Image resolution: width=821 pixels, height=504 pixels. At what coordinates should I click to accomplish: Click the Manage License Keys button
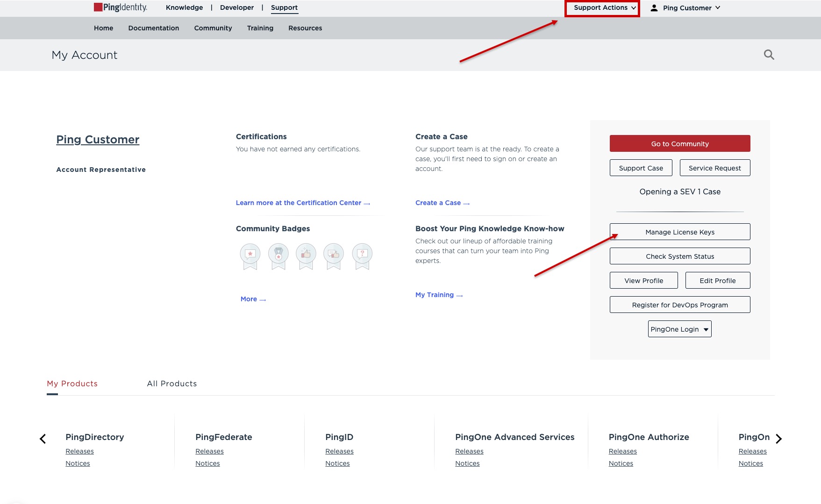click(679, 232)
